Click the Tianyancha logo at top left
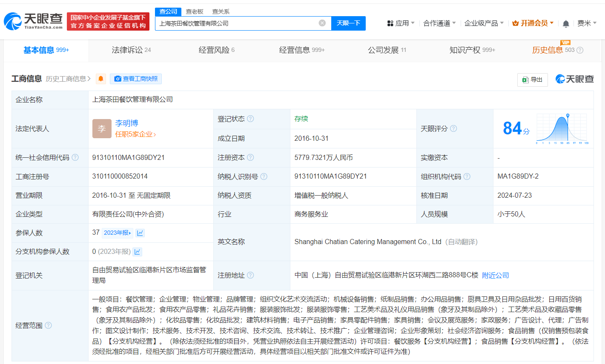The width and height of the screenshot is (605, 364). click(29, 20)
